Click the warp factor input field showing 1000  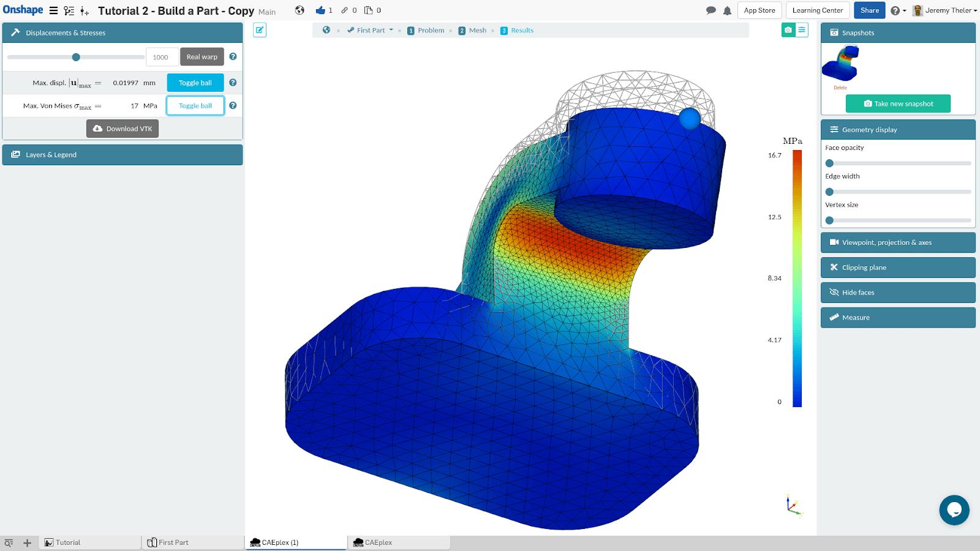pyautogui.click(x=161, y=56)
